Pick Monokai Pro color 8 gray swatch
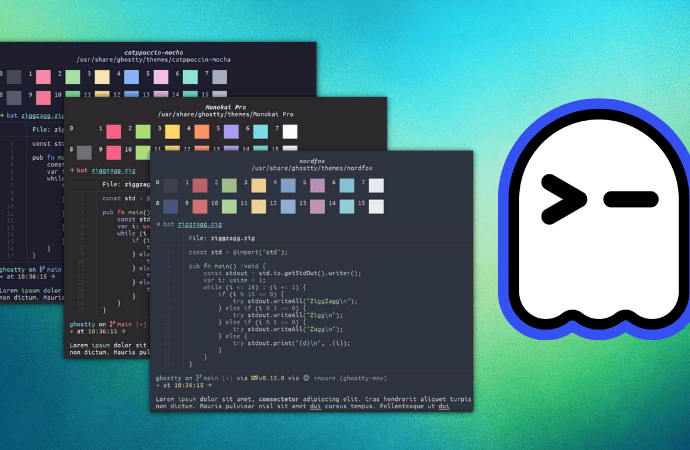The height and width of the screenshot is (450, 690). tap(84, 153)
